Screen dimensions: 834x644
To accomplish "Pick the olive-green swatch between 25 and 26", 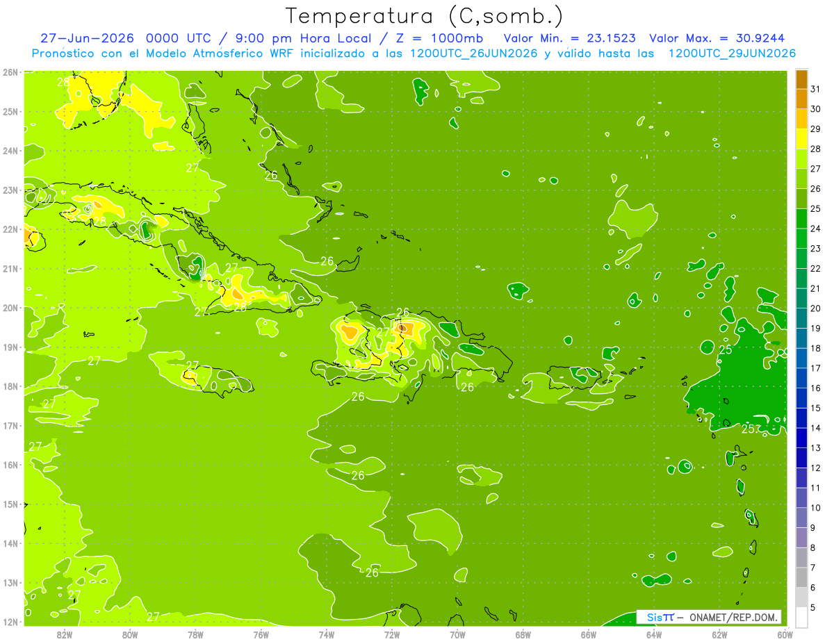I will [x=801, y=199].
